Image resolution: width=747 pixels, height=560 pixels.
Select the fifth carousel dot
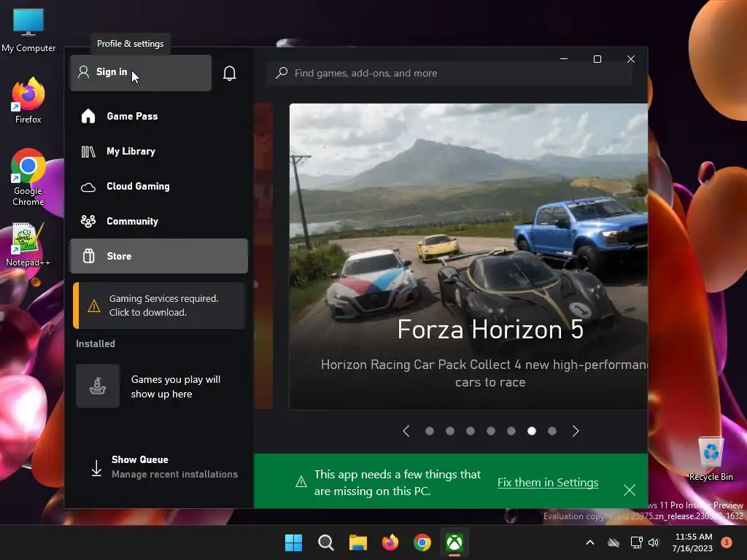(511, 431)
